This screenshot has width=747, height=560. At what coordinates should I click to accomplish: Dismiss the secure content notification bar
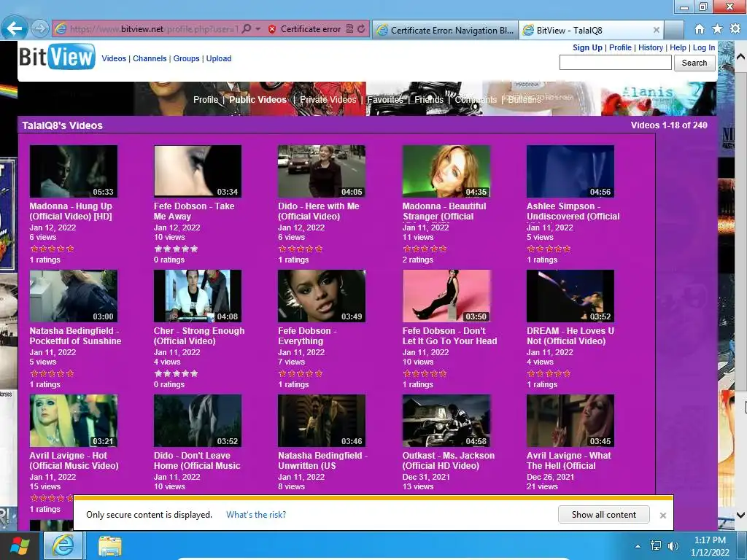click(662, 516)
